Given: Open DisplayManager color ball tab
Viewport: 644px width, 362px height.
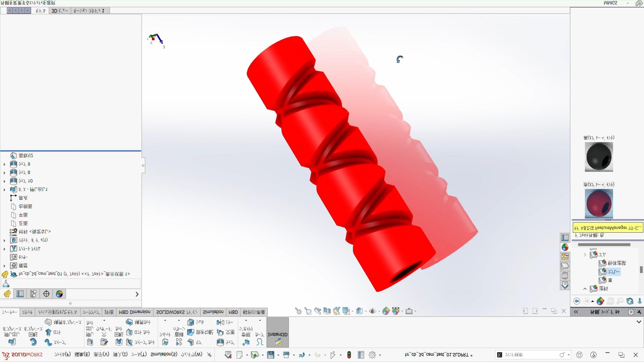Looking at the screenshot, I should 59,294.
